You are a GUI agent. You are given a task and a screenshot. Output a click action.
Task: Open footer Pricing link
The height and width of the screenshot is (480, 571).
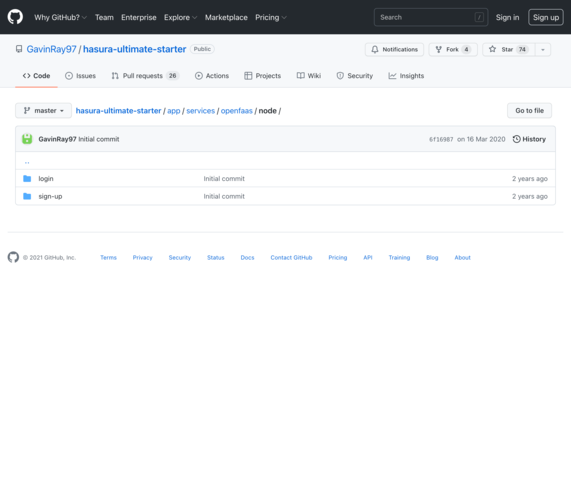[338, 257]
